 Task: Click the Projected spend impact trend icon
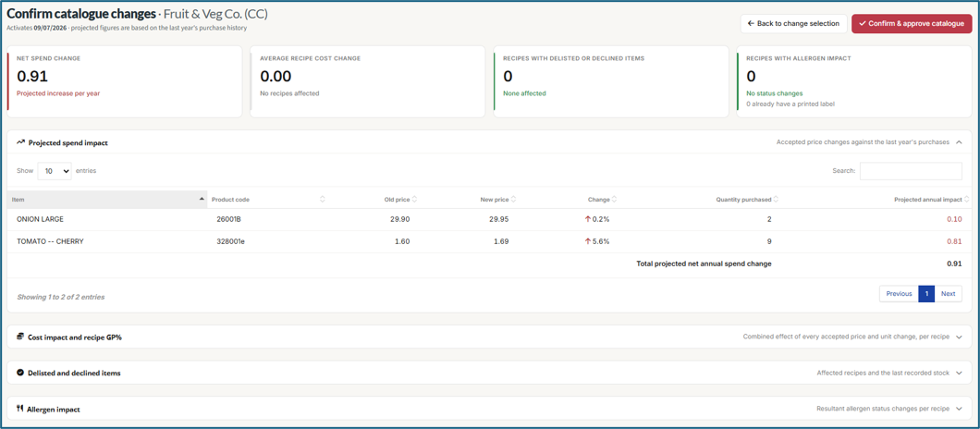click(20, 142)
